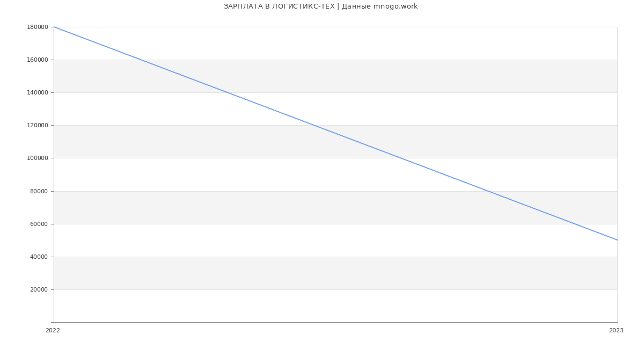Click the 2022 x-axis label

[53, 331]
